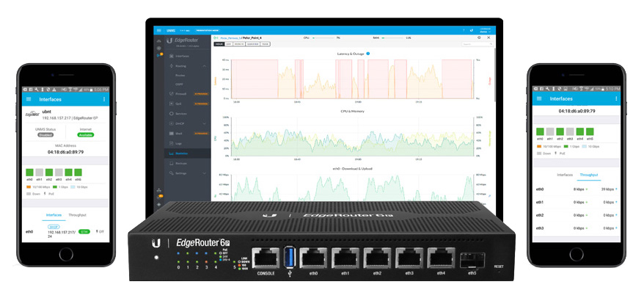Tap the eth4 port square on right phone
This screenshot has width=644, height=301.
pyautogui.click(x=580, y=131)
